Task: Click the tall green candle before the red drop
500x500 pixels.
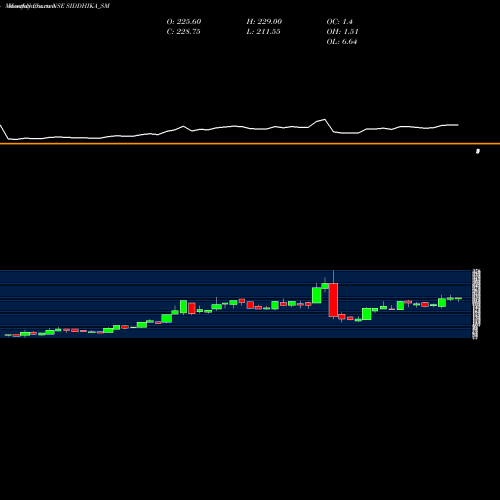Action: 317,295
